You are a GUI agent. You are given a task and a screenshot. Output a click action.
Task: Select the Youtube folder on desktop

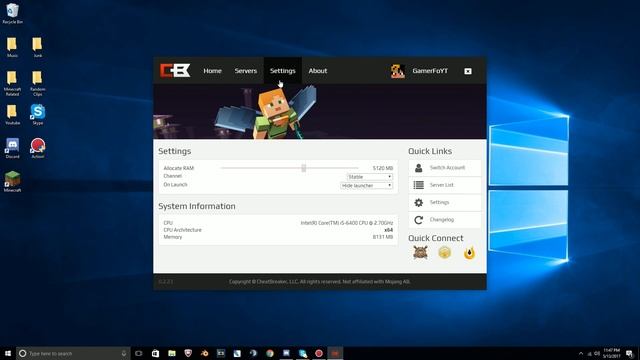pos(12,114)
